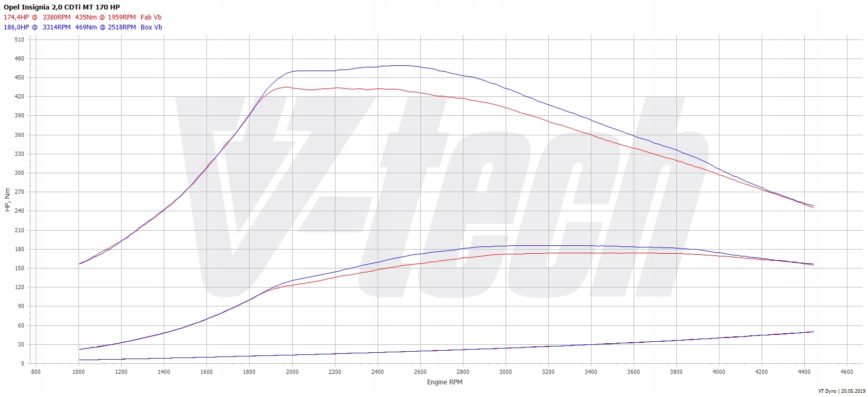Click the y-axis tick label "180"
This screenshot has height=397, width=868.
click(19, 249)
